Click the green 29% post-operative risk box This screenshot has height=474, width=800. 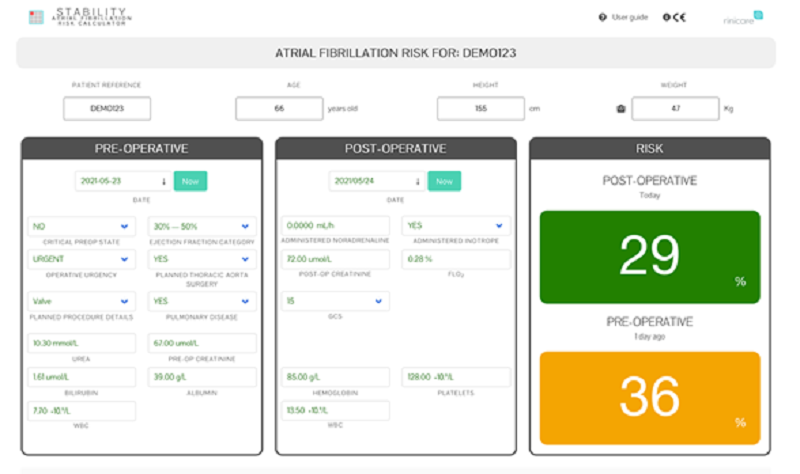[650, 257]
